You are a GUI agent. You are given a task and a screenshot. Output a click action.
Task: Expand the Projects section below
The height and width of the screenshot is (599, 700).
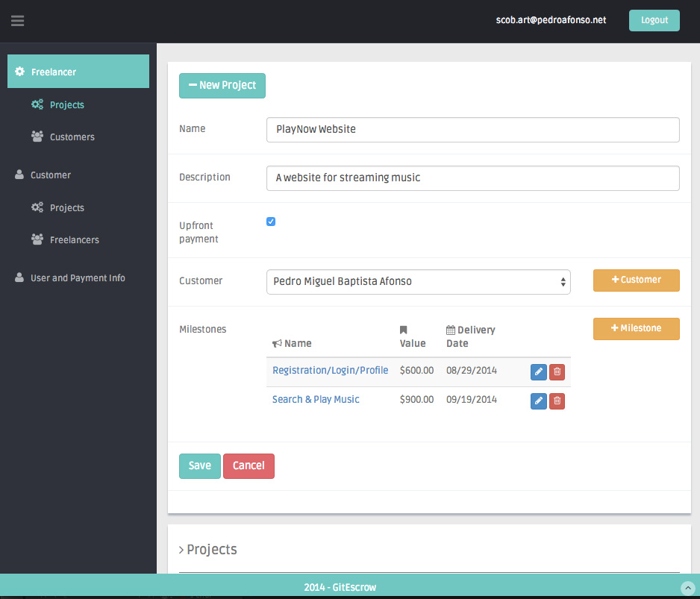pyautogui.click(x=208, y=550)
